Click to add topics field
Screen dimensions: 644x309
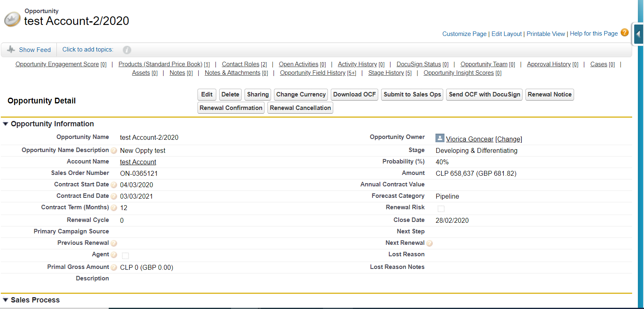click(88, 49)
